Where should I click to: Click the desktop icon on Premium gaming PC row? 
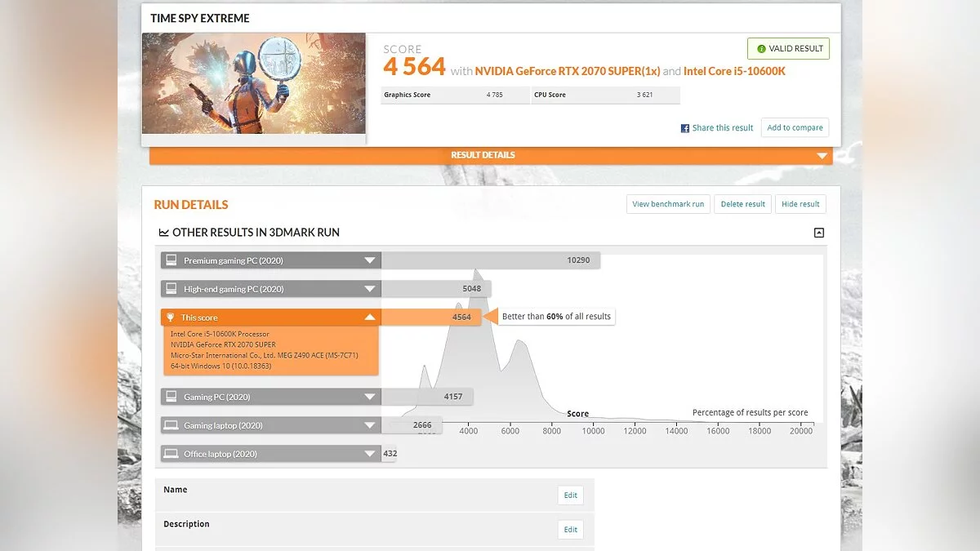point(171,260)
